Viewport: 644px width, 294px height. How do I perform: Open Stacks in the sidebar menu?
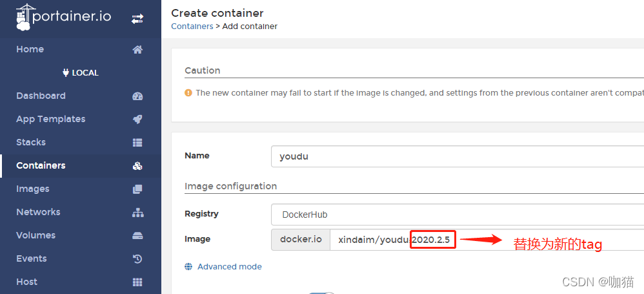[x=31, y=142]
